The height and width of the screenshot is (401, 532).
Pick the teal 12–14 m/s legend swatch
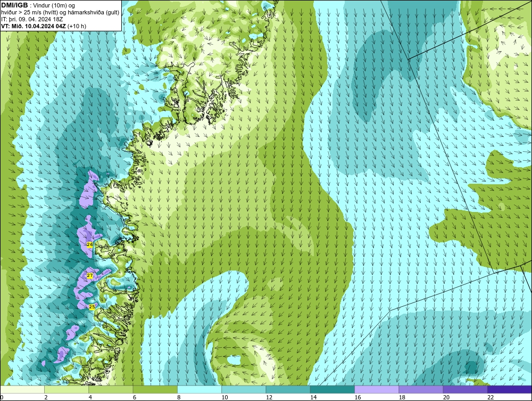click(288, 389)
